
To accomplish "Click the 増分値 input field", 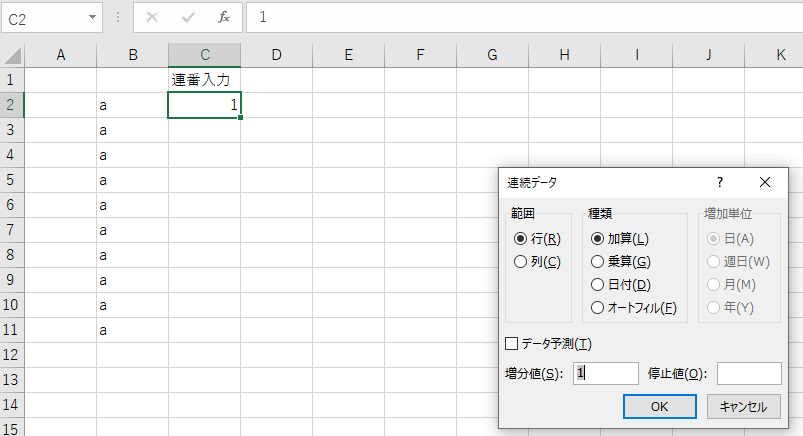I will tap(606, 373).
